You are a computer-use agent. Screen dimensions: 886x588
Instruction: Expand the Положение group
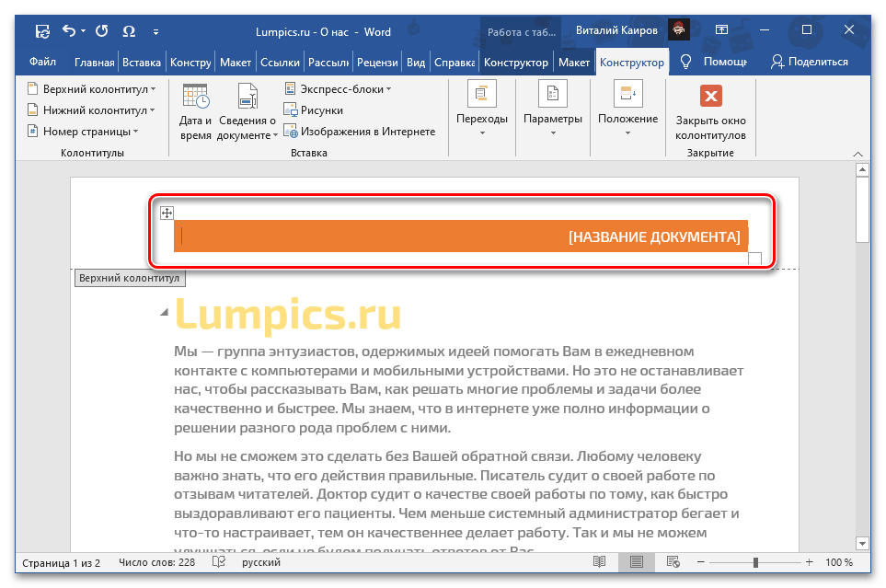tap(627, 109)
